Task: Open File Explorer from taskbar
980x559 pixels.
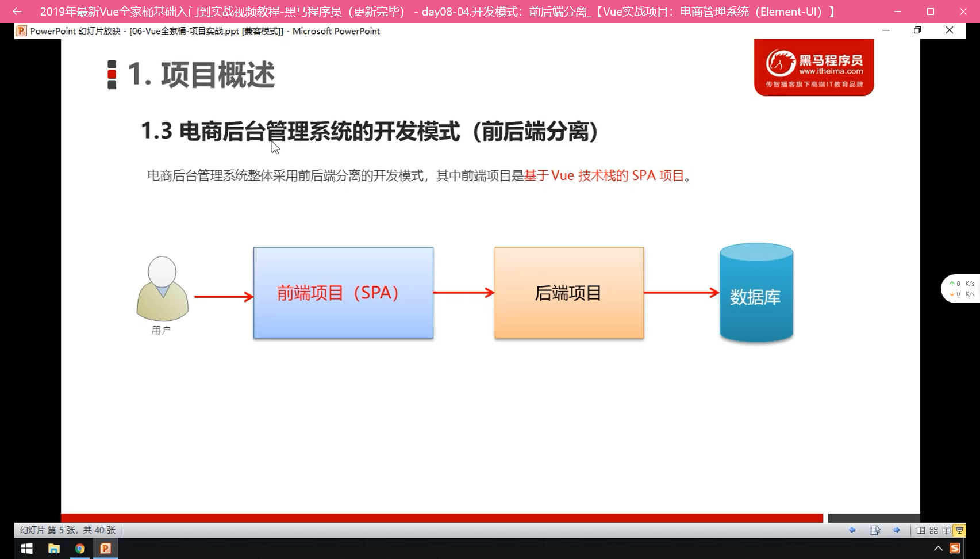Action: [53, 549]
